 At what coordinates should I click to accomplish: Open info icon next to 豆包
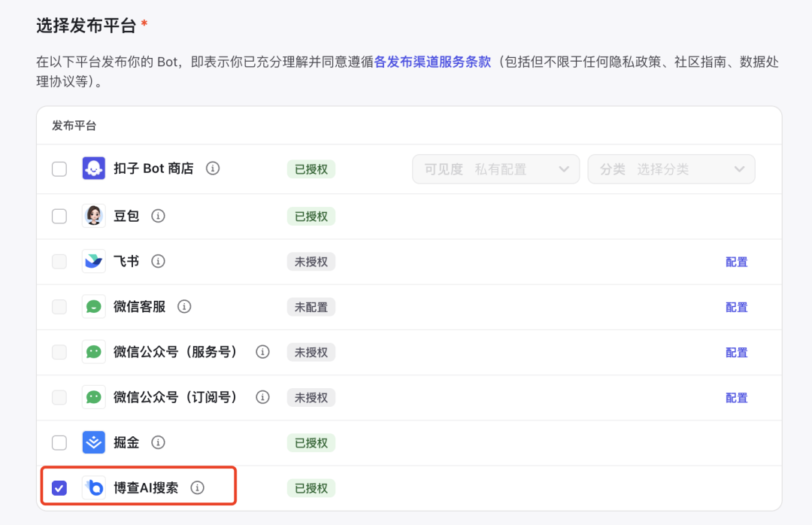click(x=158, y=216)
